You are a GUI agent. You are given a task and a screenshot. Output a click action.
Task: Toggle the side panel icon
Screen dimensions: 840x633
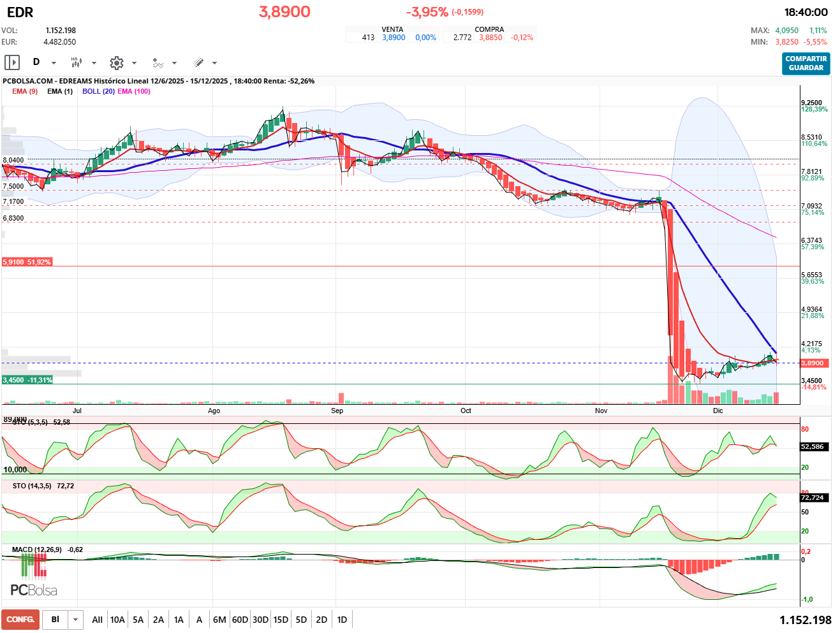coord(12,62)
